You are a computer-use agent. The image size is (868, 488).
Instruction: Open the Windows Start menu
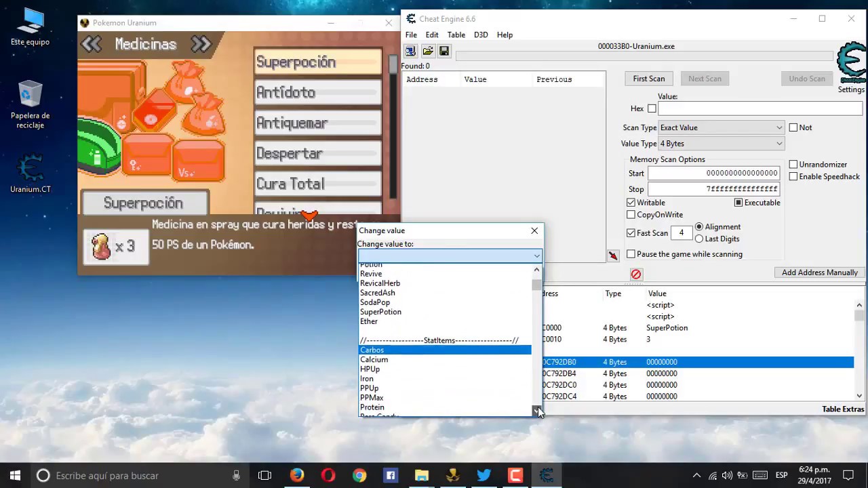(x=15, y=475)
